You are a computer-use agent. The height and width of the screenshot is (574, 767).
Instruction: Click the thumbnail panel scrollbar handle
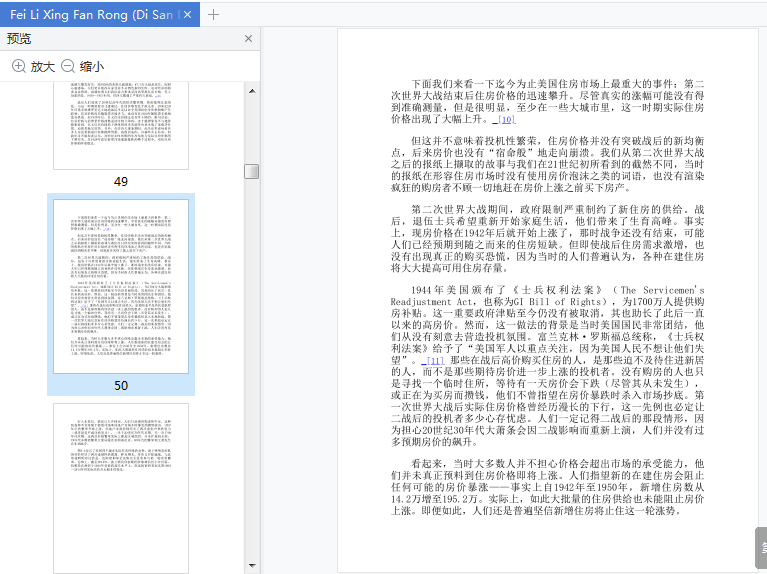point(251,172)
